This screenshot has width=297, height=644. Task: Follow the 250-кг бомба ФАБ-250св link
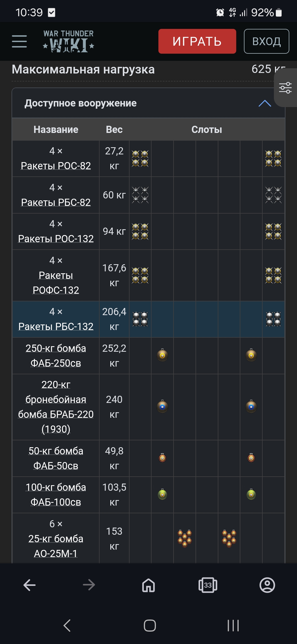point(56,356)
